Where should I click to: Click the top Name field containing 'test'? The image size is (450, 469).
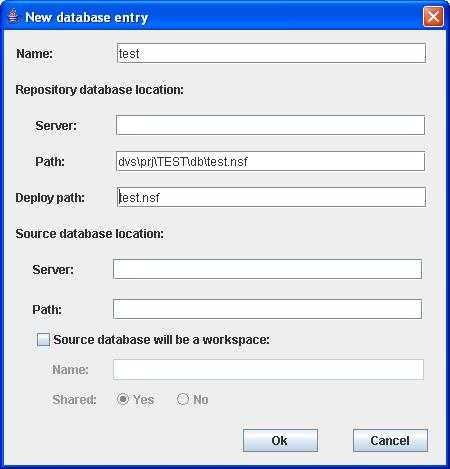click(271, 53)
